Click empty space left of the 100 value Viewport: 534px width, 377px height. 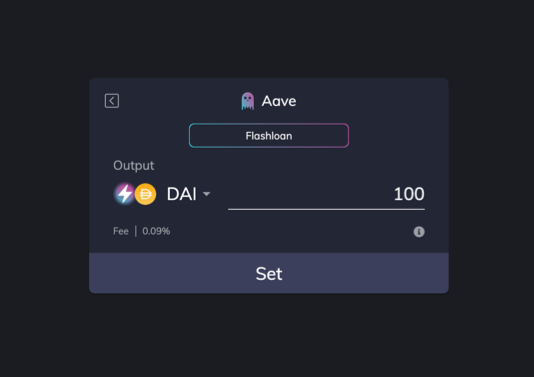tap(307, 194)
